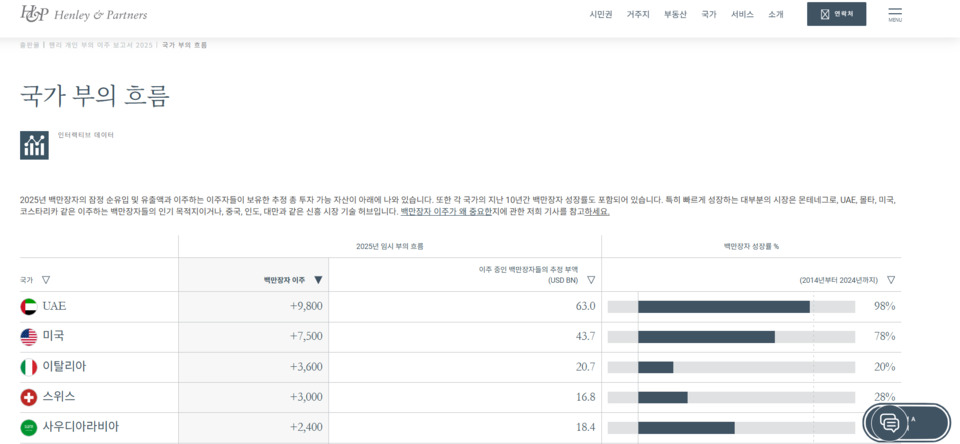Click the Henley & Partners logo

pyautogui.click(x=84, y=14)
